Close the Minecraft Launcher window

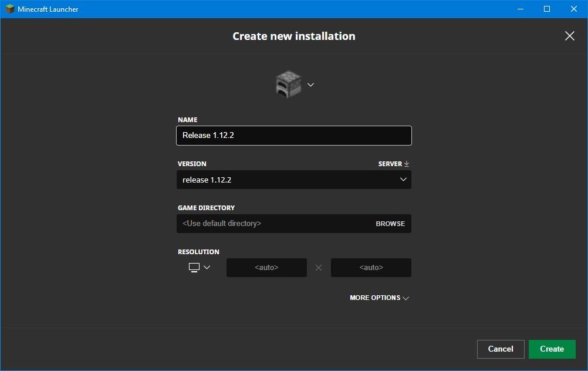pos(574,9)
